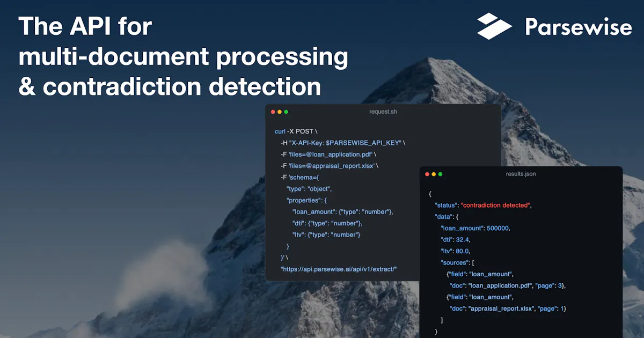644x338 pixels.
Task: Click the 'multi-document processing' headline line
Action: point(183,57)
